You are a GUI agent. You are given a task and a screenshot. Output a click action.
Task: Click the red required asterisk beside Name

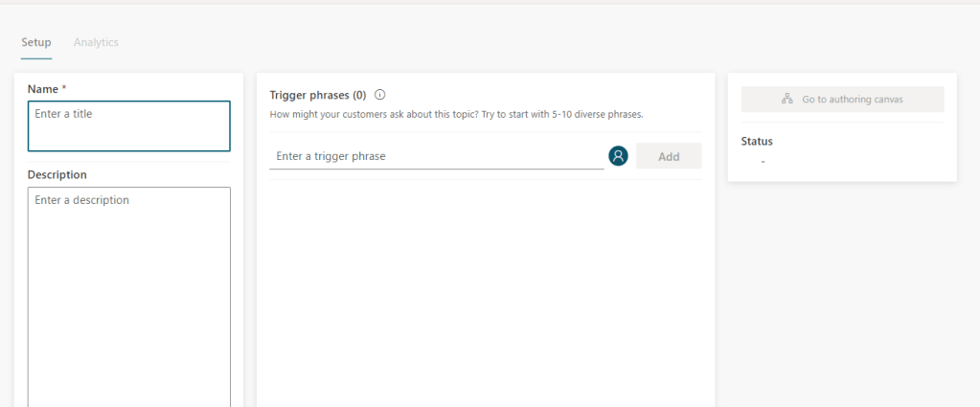pyautogui.click(x=64, y=89)
